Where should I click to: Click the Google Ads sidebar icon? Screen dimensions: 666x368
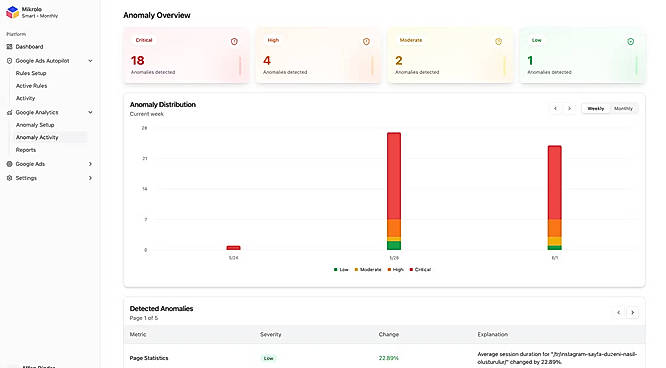pos(9,164)
